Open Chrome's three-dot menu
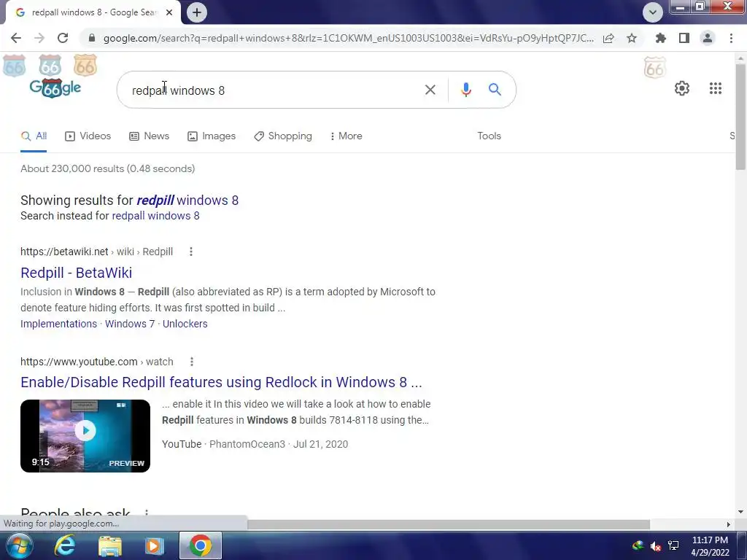The height and width of the screenshot is (560, 747). click(x=731, y=38)
